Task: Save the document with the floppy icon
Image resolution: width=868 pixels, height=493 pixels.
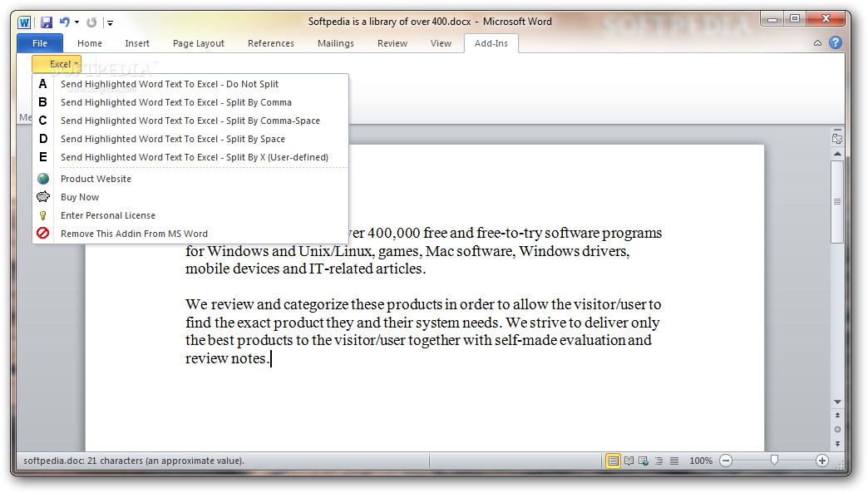Action: coord(47,22)
